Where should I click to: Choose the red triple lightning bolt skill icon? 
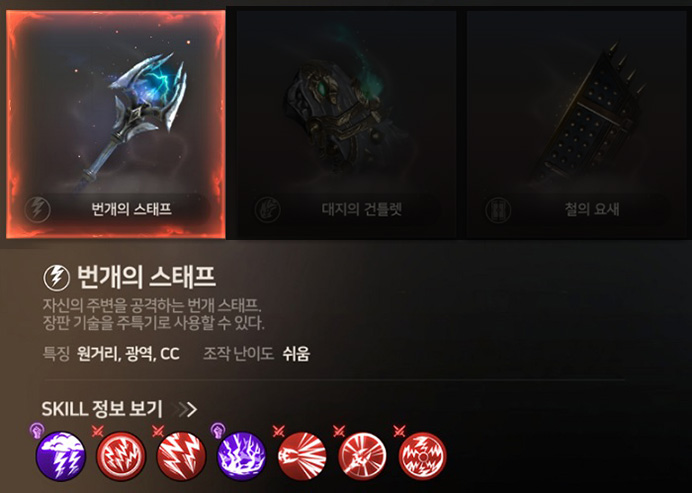(x=181, y=456)
